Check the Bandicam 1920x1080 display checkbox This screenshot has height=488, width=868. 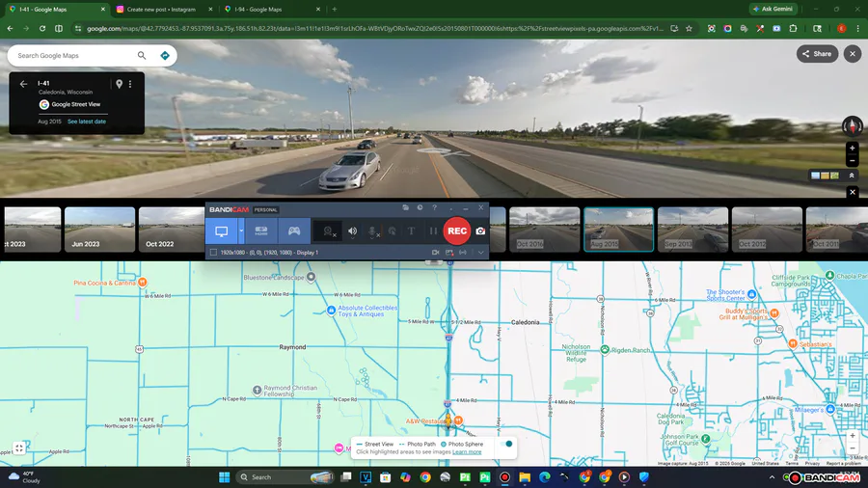[214, 253]
